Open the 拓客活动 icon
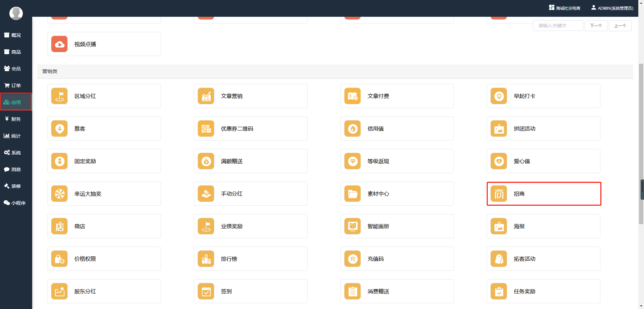644x309 pixels. [x=499, y=259]
